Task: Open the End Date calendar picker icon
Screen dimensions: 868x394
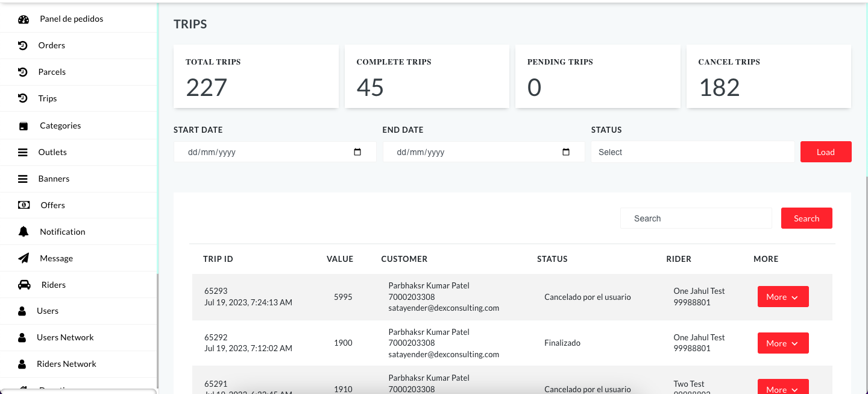Action: click(566, 152)
